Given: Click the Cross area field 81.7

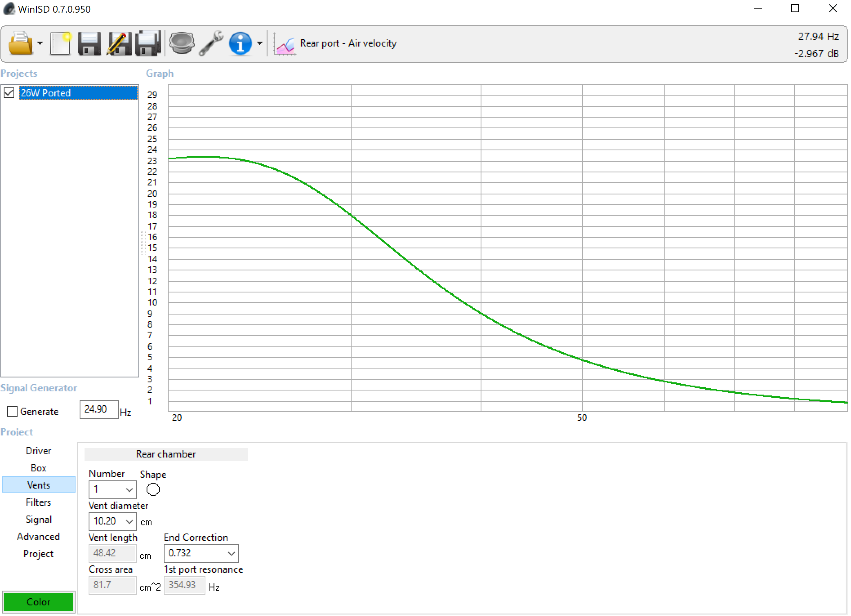Looking at the screenshot, I should (112, 585).
